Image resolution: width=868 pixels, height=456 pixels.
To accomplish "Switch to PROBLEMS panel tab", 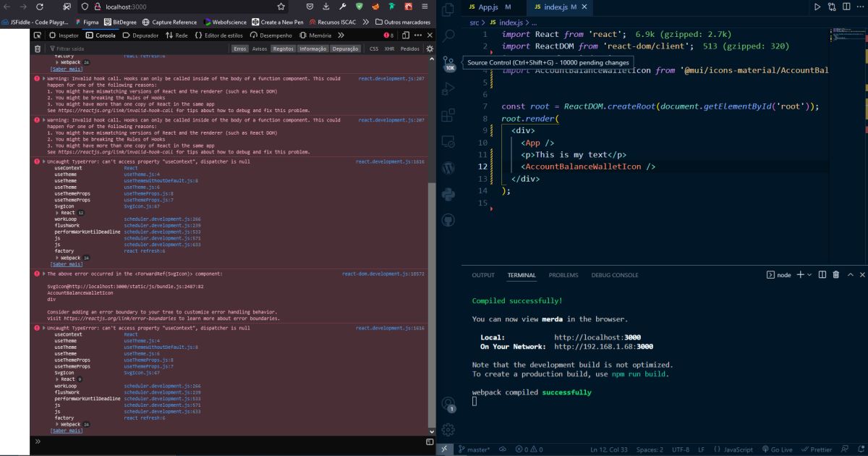I will (563, 275).
